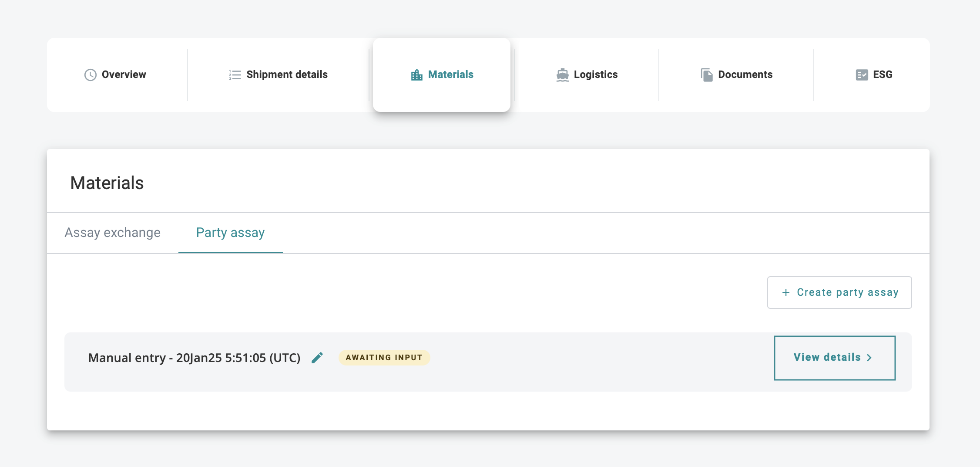Image resolution: width=980 pixels, height=467 pixels.
Task: Click the checklist icon beside ESG
Action: 862,75
